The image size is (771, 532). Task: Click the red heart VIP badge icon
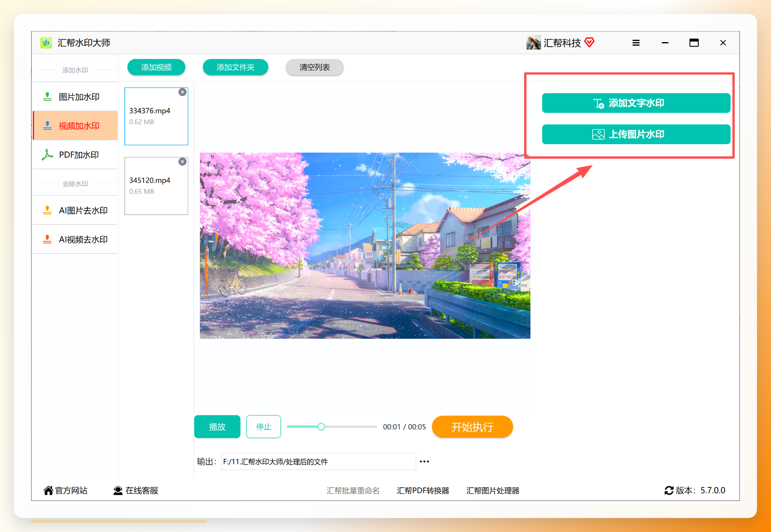589,42
